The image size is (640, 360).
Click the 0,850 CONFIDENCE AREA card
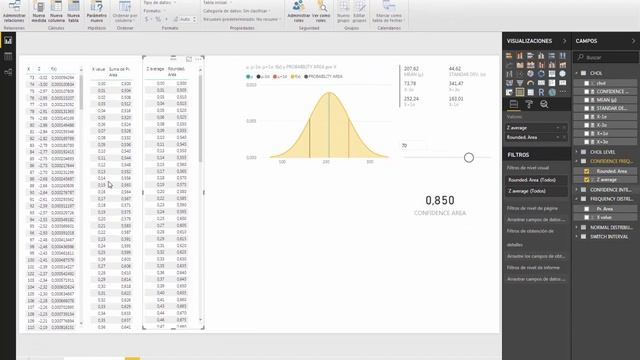(x=440, y=205)
